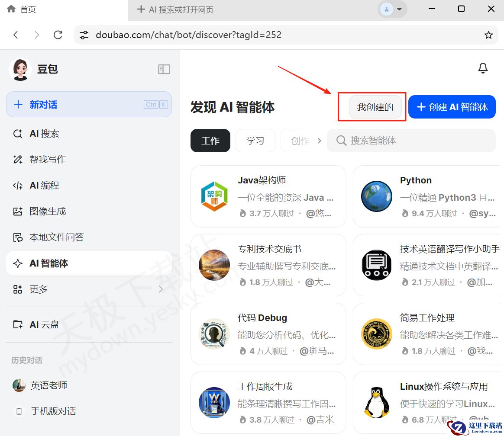Open the Linux操作系统与应用 agent title
Viewport: 504px width, 436px height.
[x=444, y=387]
